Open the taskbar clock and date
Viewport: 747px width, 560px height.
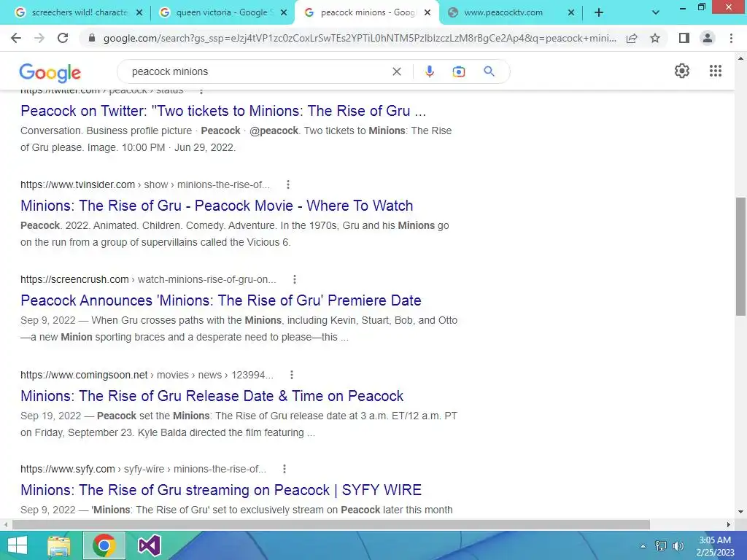[x=715, y=546]
